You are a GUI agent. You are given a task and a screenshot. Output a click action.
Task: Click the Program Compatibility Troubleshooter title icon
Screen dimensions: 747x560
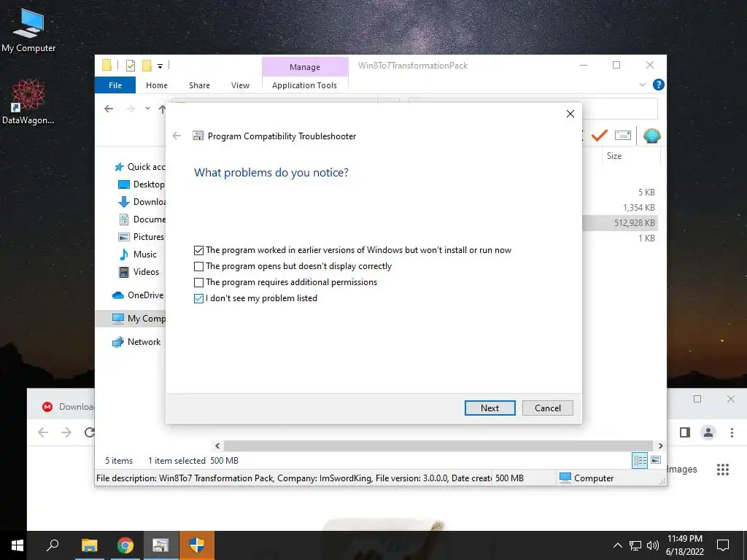198,136
